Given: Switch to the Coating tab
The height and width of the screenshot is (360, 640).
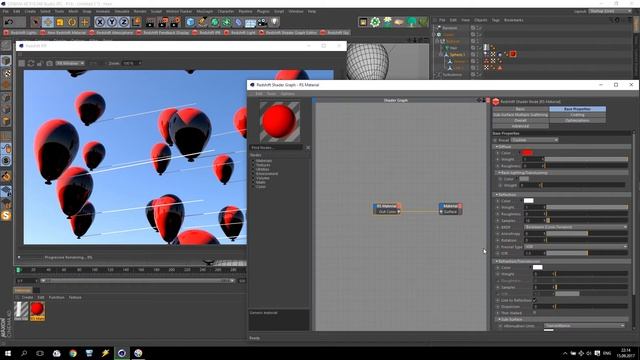Looking at the screenshot, I should point(577,115).
